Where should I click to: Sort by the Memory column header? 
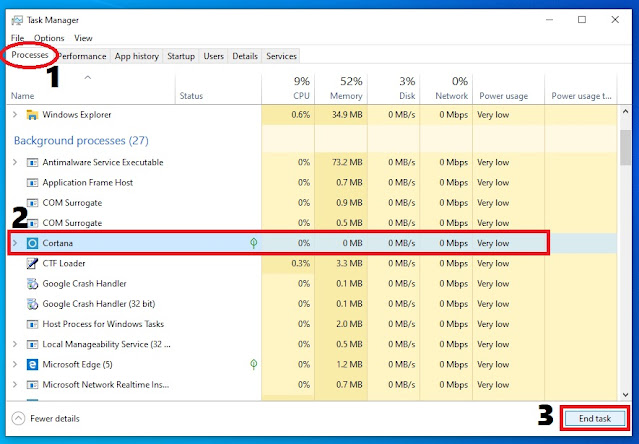point(341,88)
